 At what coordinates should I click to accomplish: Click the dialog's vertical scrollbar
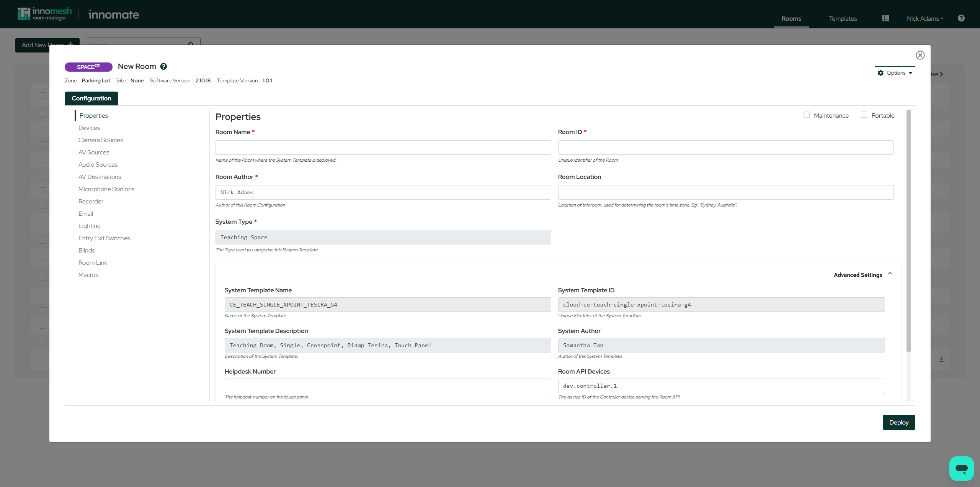coord(909,231)
